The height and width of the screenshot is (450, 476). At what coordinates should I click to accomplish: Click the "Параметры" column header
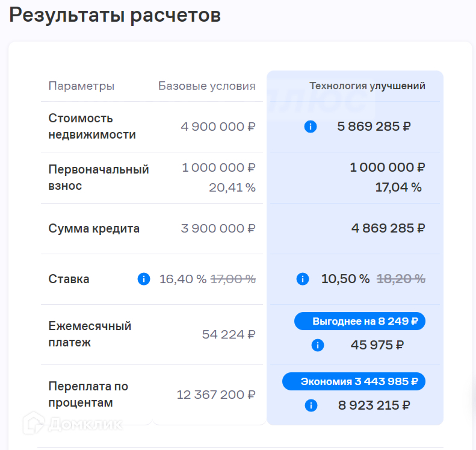(81, 86)
